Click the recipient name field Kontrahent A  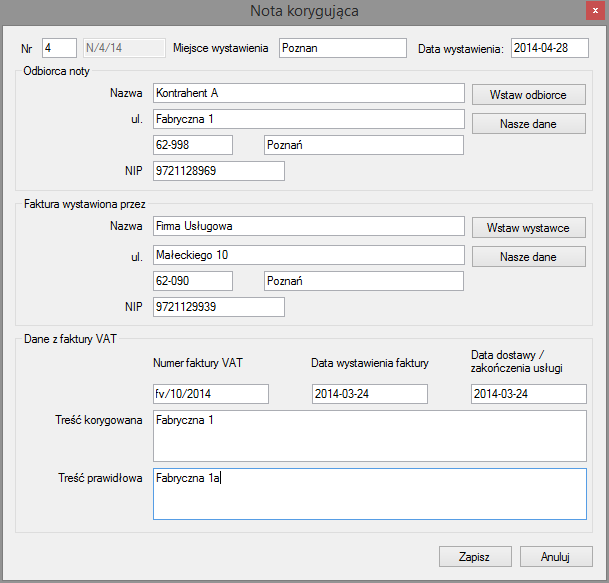coord(308,93)
